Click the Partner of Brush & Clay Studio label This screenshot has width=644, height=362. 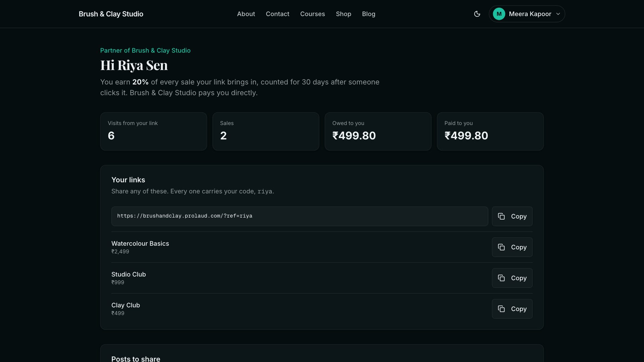click(x=145, y=50)
